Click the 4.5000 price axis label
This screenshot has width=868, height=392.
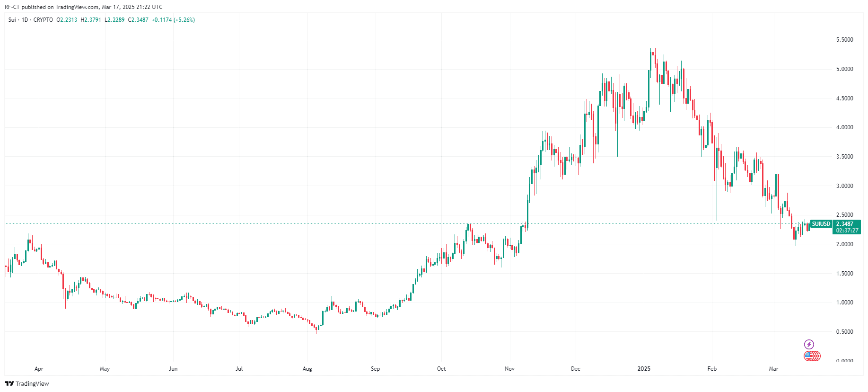click(x=844, y=98)
